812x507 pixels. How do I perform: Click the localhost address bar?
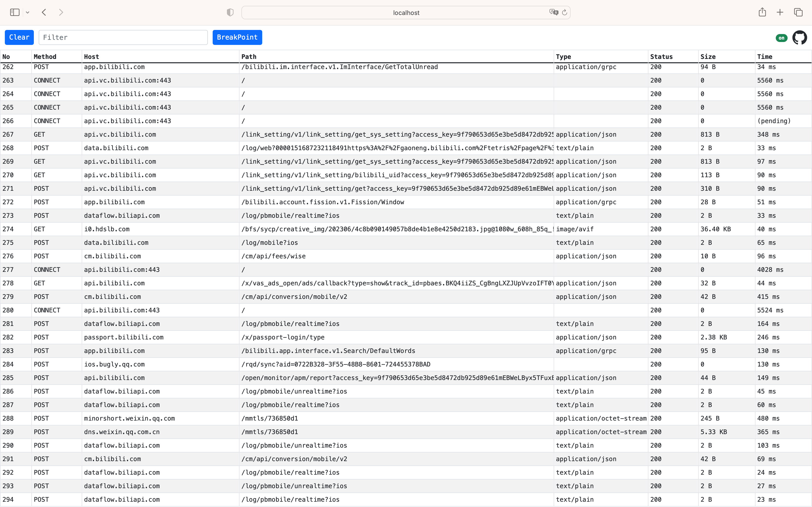(406, 12)
